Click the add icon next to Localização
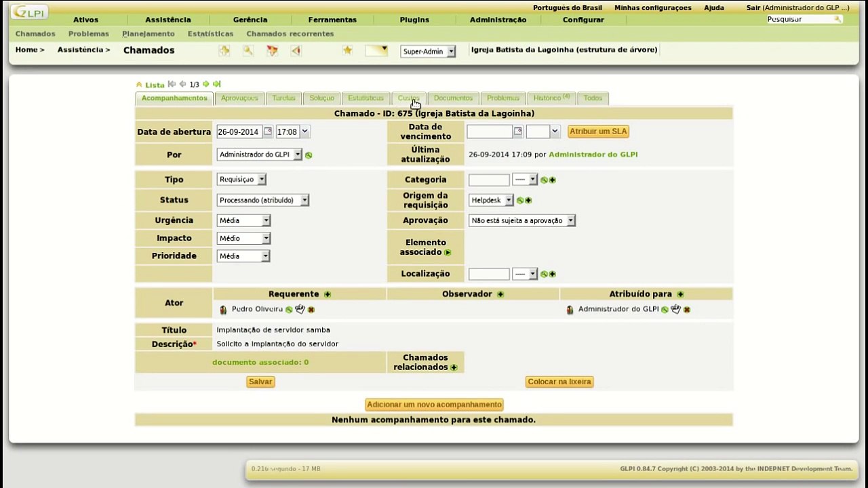 [552, 274]
